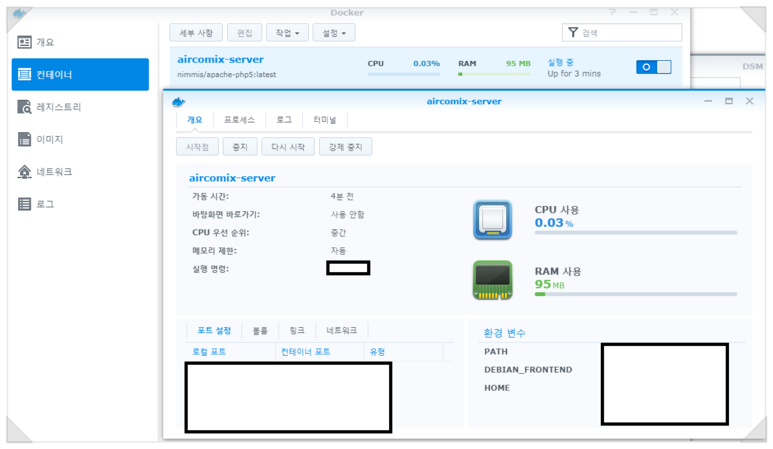
Task: Click the 세부 사항 details button
Action: point(196,33)
